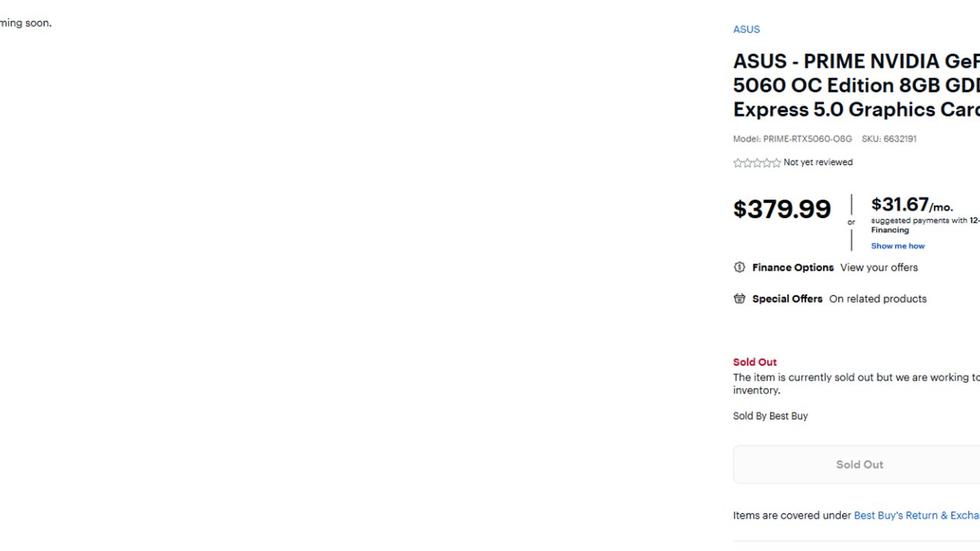This screenshot has height=551, width=980.
Task: Click the $31.67/mo. monthly payment amount
Action: [x=912, y=205]
